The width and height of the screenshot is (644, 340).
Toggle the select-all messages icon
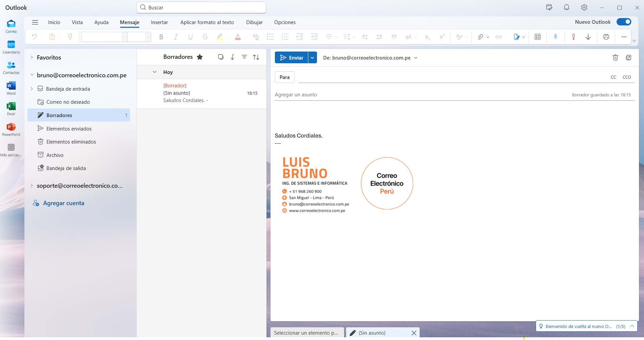pos(221,57)
